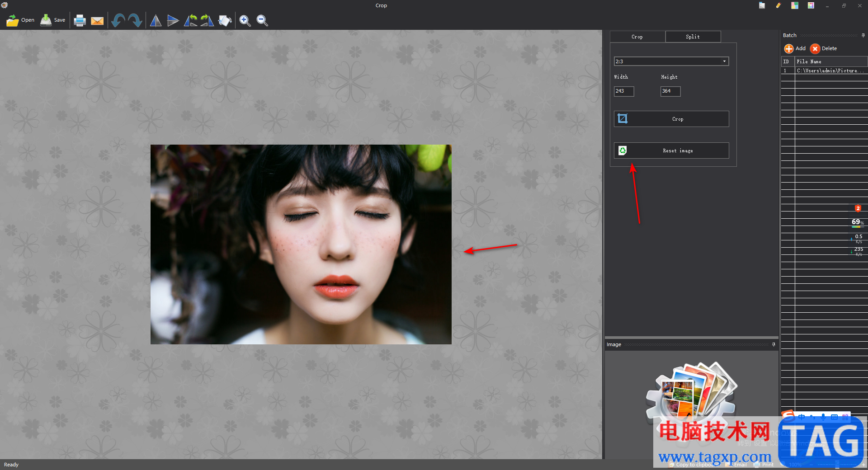Image resolution: width=868 pixels, height=470 pixels.
Task: Flip the image horizontally
Action: click(156, 20)
